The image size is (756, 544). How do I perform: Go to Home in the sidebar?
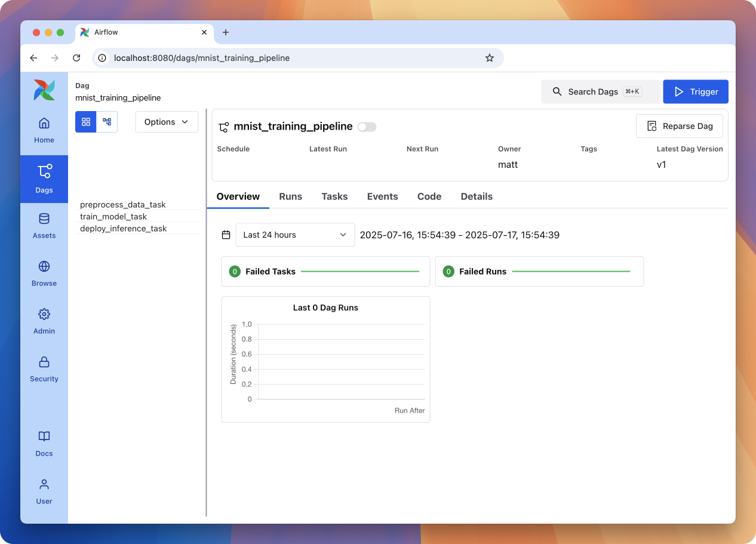pos(44,131)
